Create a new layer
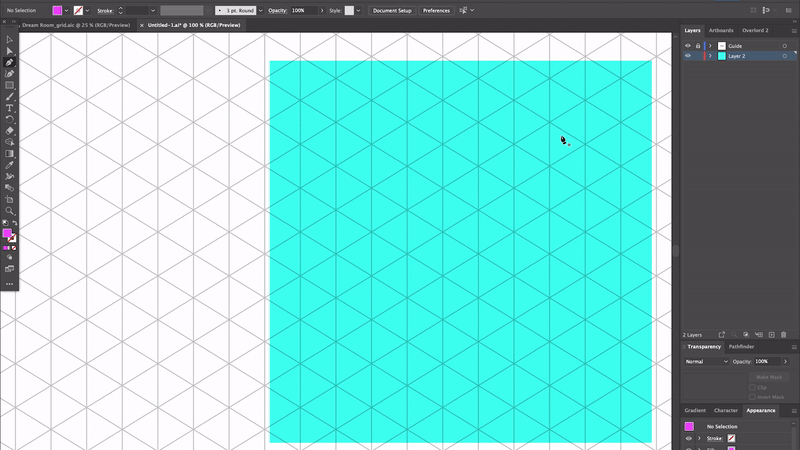Image resolution: width=800 pixels, height=450 pixels. coord(771,335)
